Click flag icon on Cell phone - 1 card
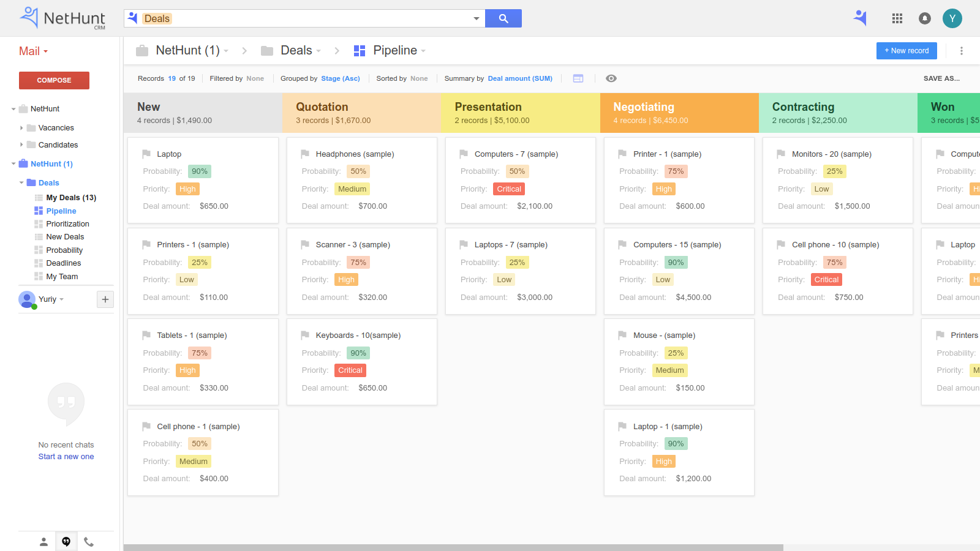 [146, 426]
